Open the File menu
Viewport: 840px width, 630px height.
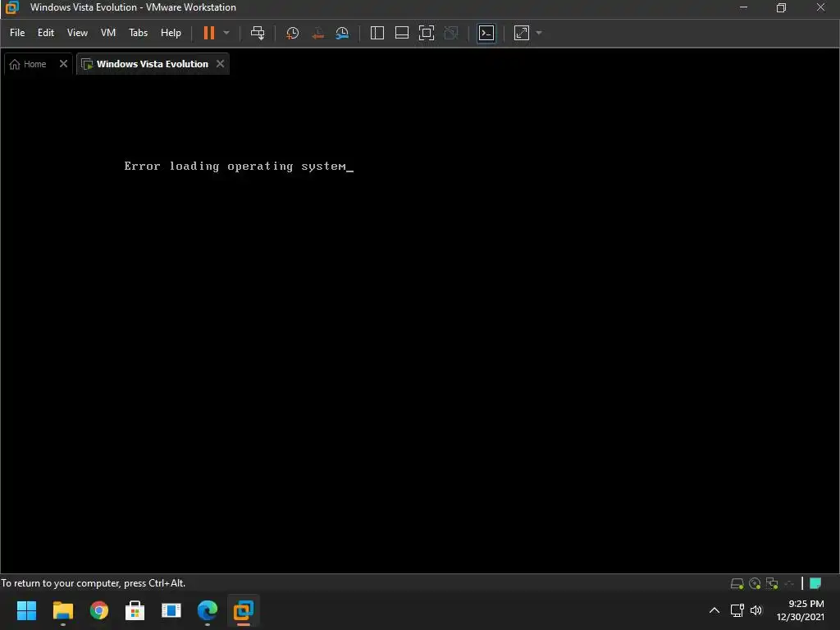[17, 33]
